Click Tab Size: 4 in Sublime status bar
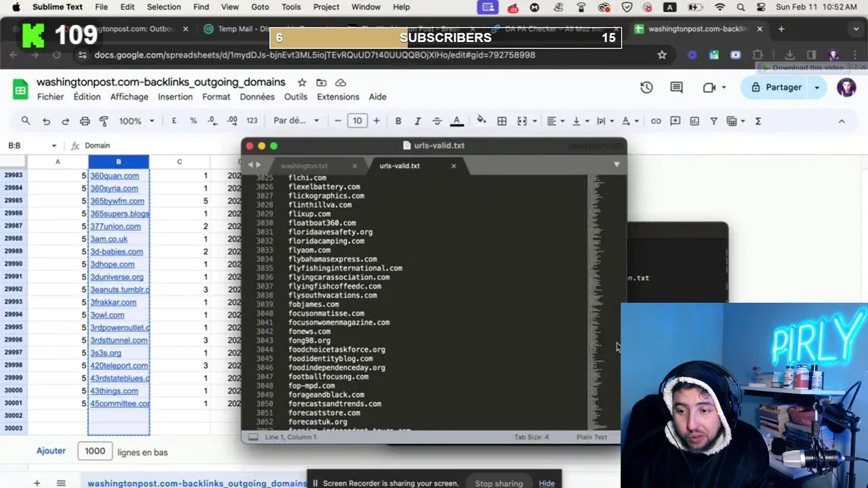868x488 pixels. click(x=532, y=437)
